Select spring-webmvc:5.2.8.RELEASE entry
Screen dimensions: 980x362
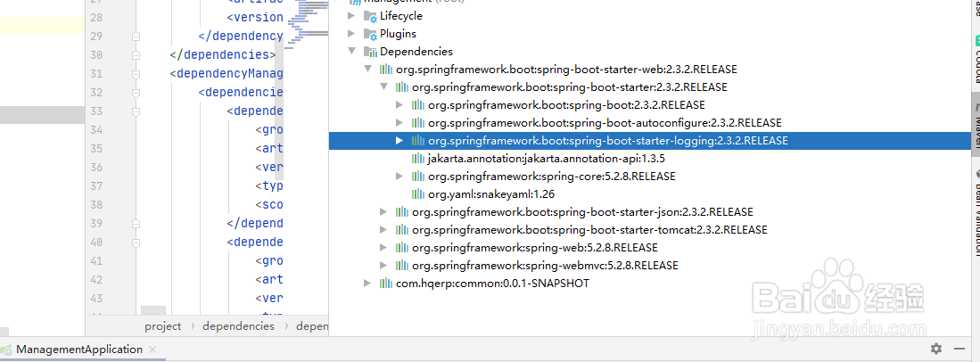click(545, 265)
